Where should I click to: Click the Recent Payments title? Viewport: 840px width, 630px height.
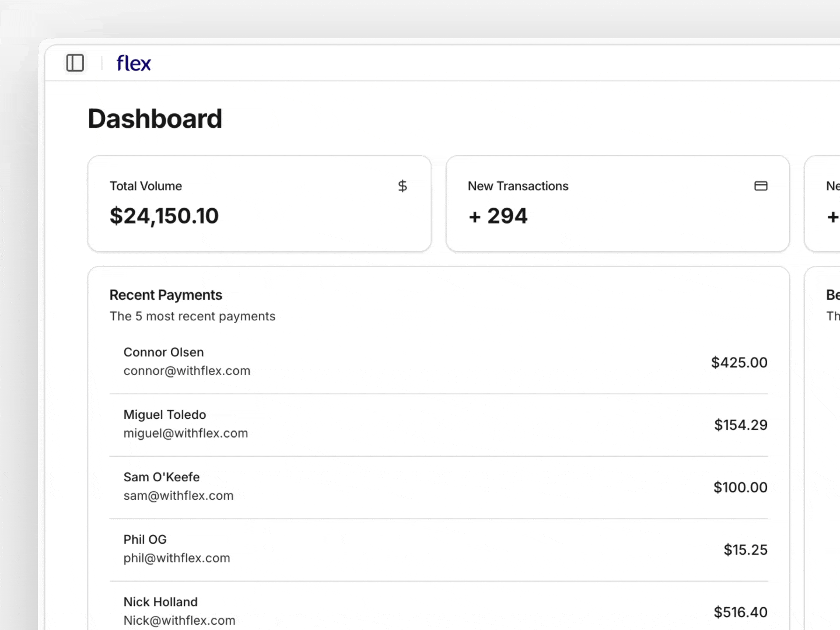point(166,295)
